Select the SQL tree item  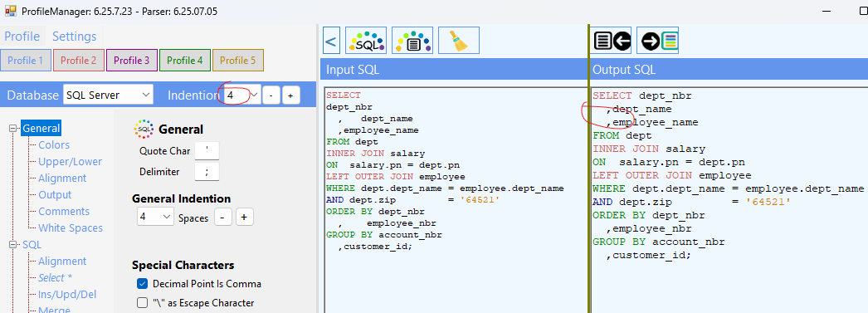(x=32, y=245)
